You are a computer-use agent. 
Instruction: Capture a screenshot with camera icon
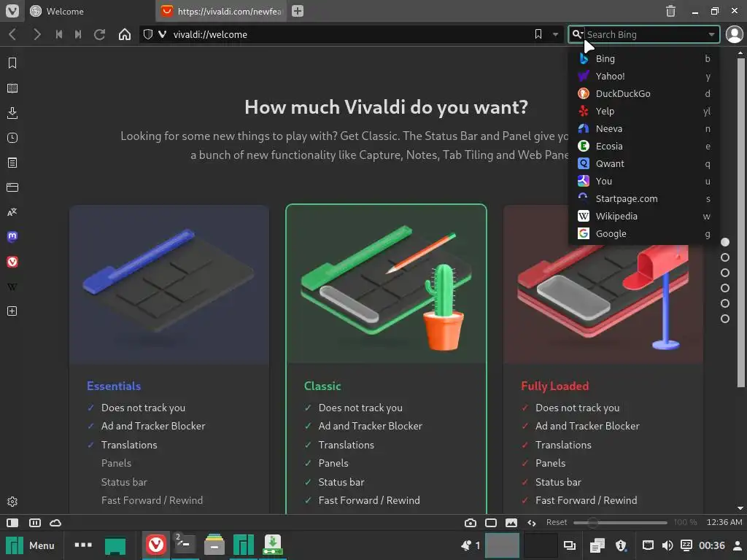[471, 523]
